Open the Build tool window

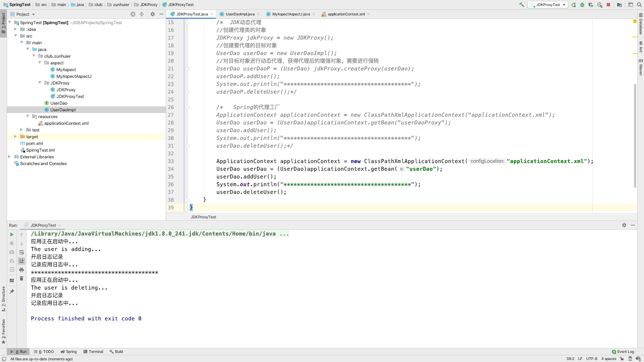116,352
